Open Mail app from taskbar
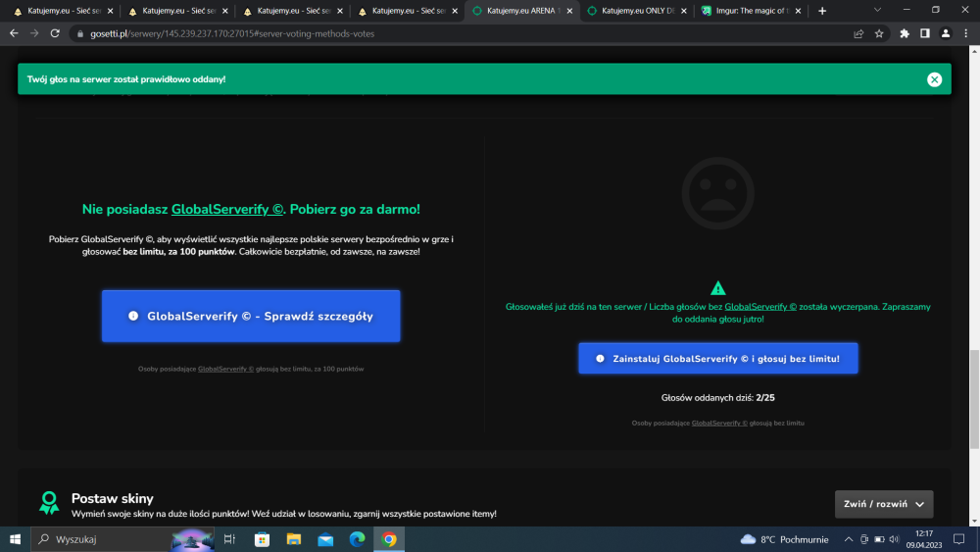Image resolution: width=980 pixels, height=552 pixels. (325, 539)
